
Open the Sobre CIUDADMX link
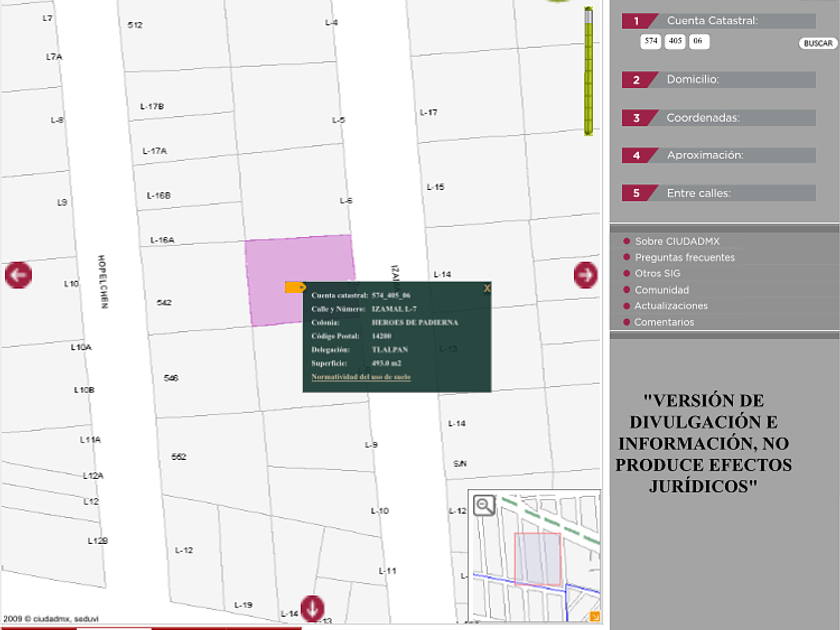point(677,241)
